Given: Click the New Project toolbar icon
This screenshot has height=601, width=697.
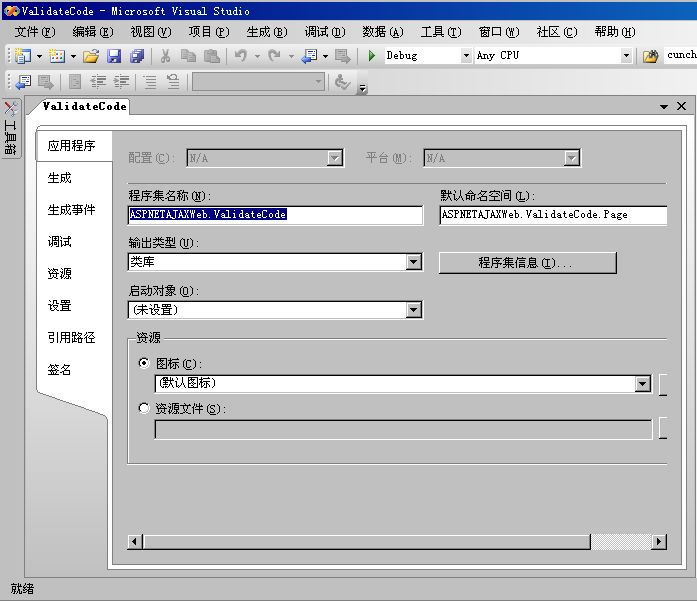Looking at the screenshot, I should (23, 56).
